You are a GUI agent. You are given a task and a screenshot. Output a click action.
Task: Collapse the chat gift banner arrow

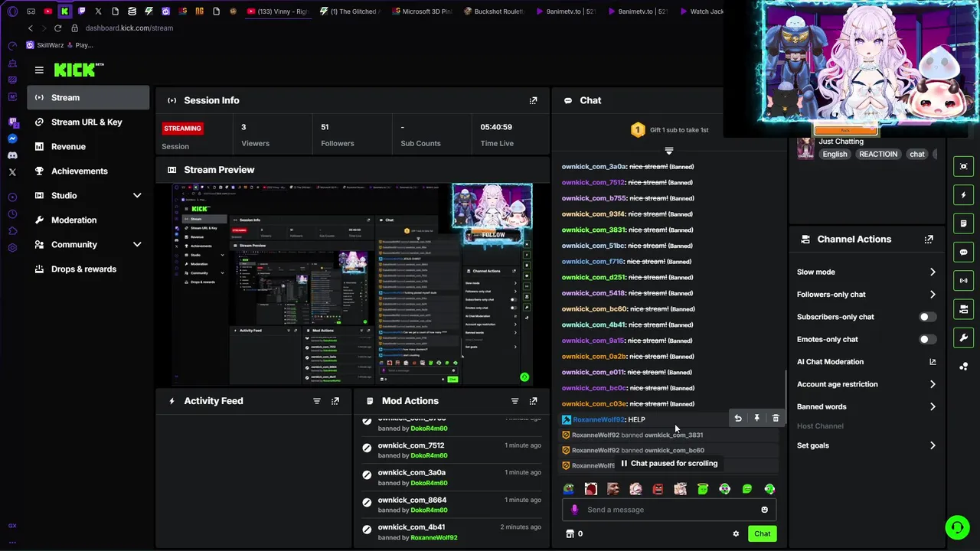[x=669, y=151]
